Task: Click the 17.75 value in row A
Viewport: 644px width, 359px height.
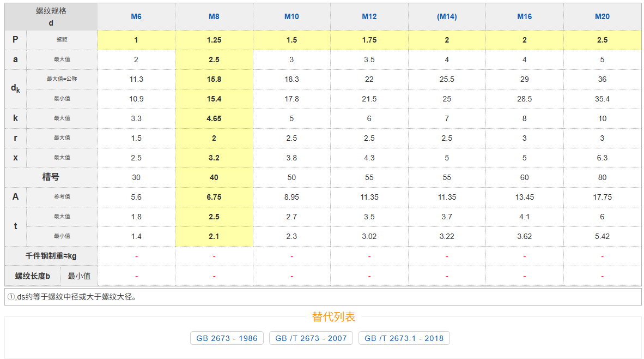Action: click(602, 197)
